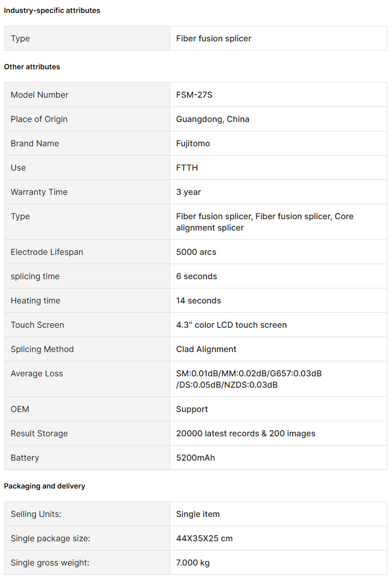Select the FSM-27S model number value

coord(194,95)
